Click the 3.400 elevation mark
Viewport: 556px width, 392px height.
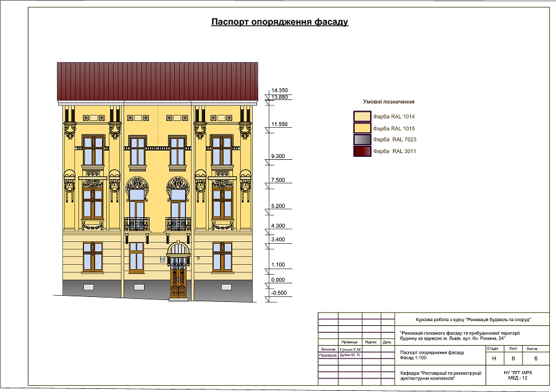(x=278, y=240)
